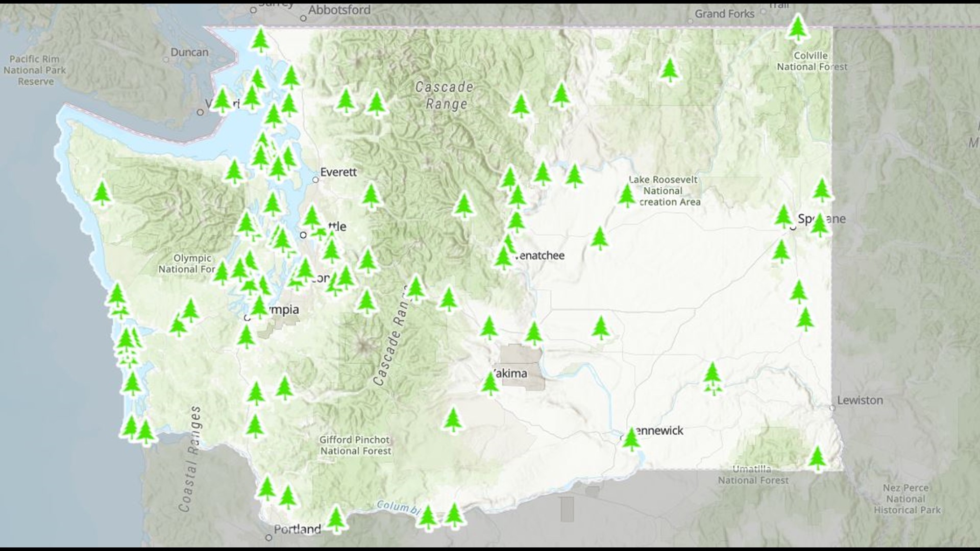Click the city dot beside Everett
The image size is (980, 551).
[x=315, y=180]
